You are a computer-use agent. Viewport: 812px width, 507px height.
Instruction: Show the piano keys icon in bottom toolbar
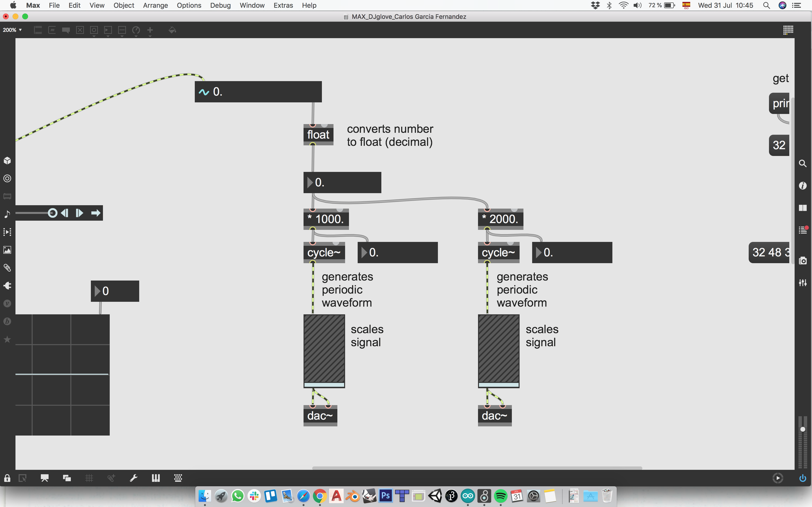click(156, 478)
